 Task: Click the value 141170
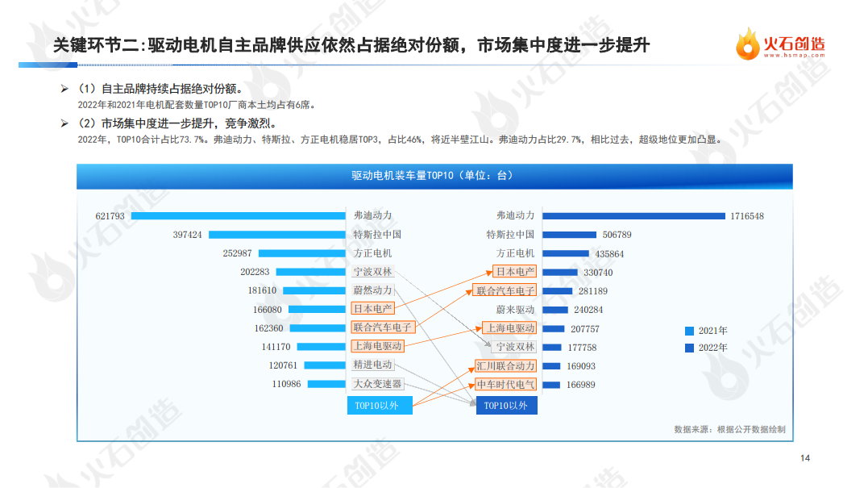point(276,347)
